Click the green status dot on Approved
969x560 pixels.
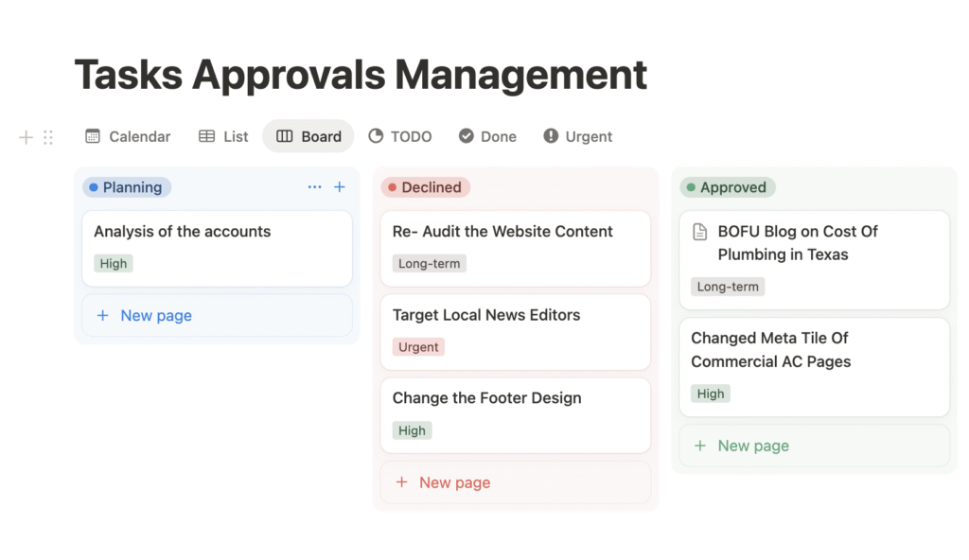click(689, 186)
